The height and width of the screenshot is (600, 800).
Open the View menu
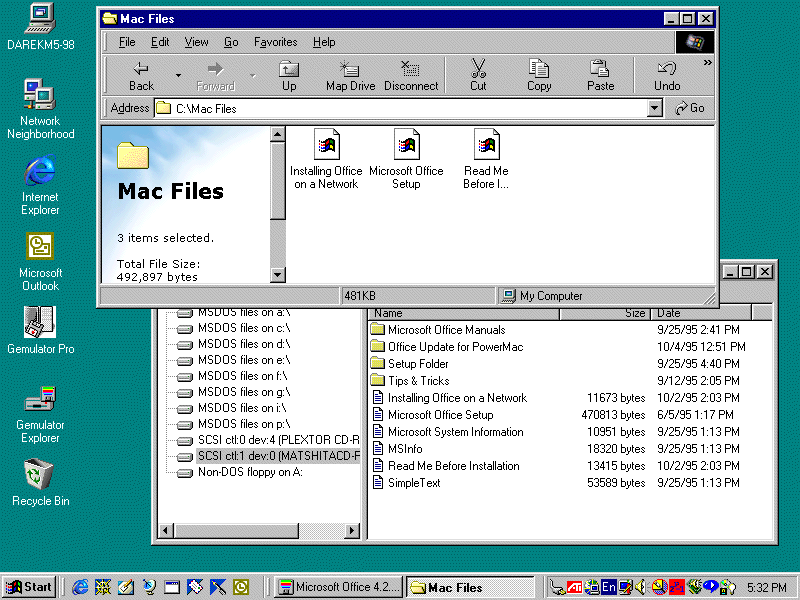[196, 42]
